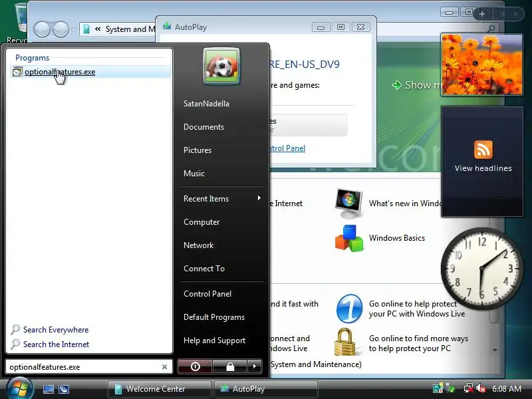Click AutoPlay window title icon
Image resolution: width=532 pixels, height=399 pixels.
[x=167, y=26]
